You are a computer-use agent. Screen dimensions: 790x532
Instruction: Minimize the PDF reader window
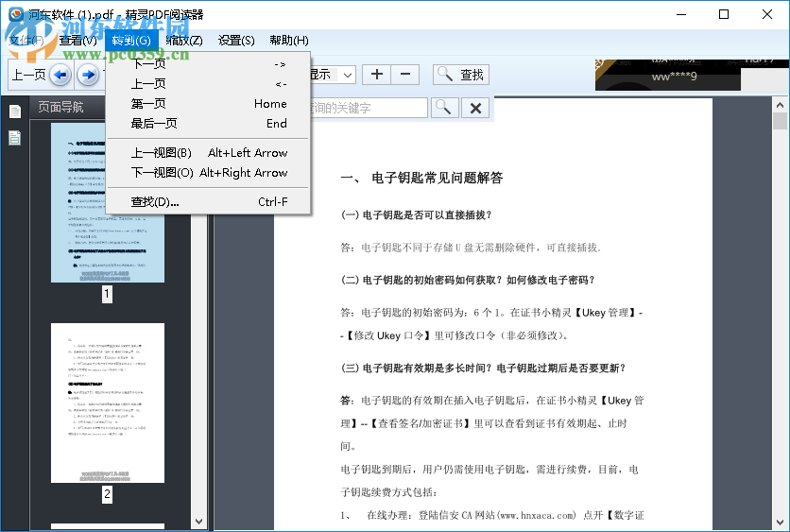click(x=681, y=14)
